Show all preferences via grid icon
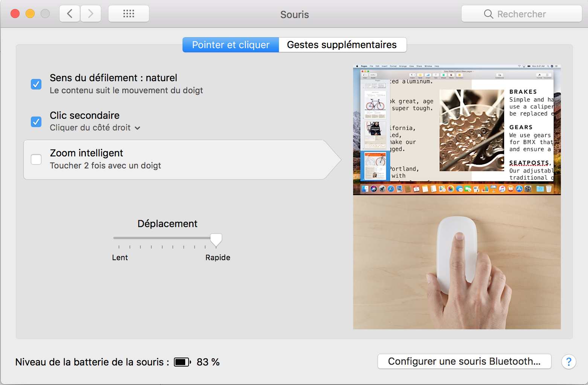This screenshot has height=385, width=588. pos(129,14)
